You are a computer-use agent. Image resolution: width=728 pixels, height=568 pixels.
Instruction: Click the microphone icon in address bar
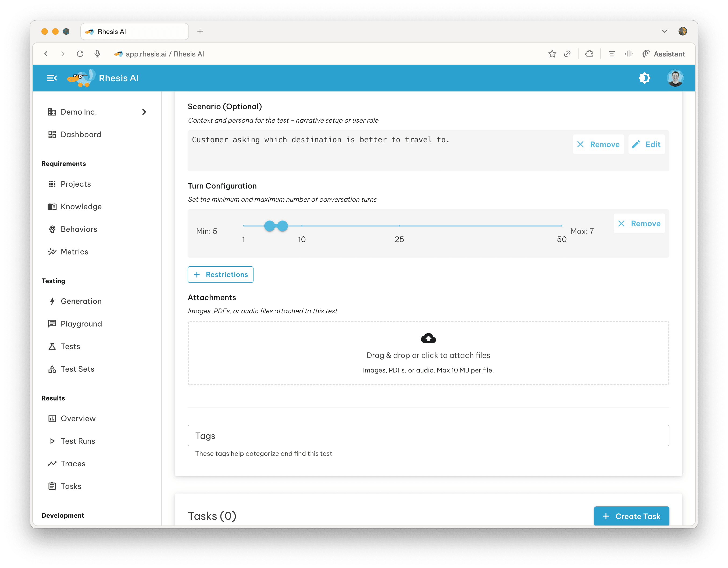pos(97,54)
